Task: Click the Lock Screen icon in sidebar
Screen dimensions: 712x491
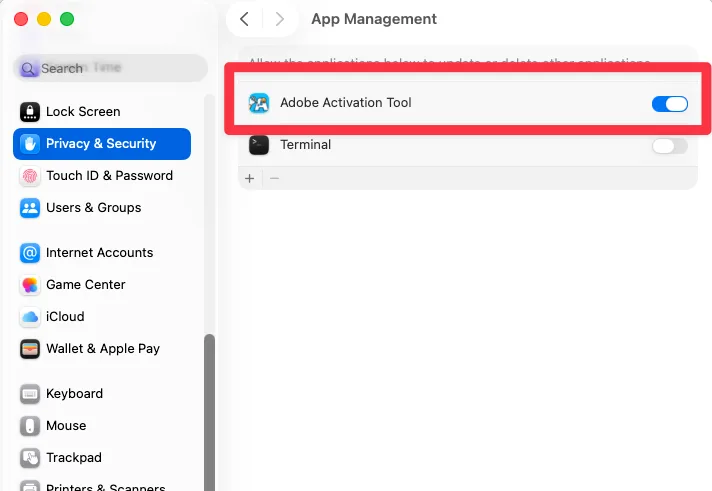Action: click(x=30, y=112)
